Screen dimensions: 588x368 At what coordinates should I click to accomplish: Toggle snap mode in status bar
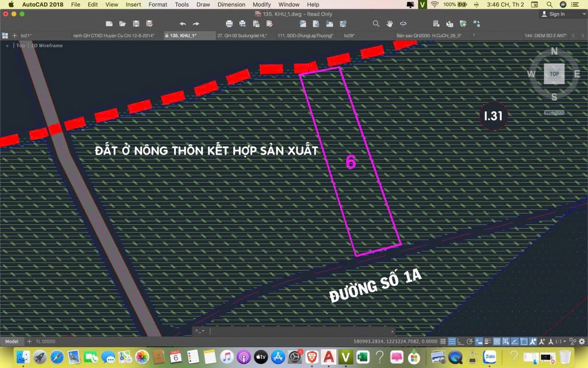point(452,341)
